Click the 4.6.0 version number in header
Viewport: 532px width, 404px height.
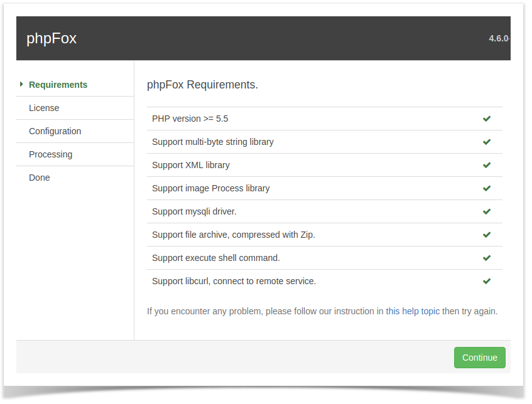(499, 38)
